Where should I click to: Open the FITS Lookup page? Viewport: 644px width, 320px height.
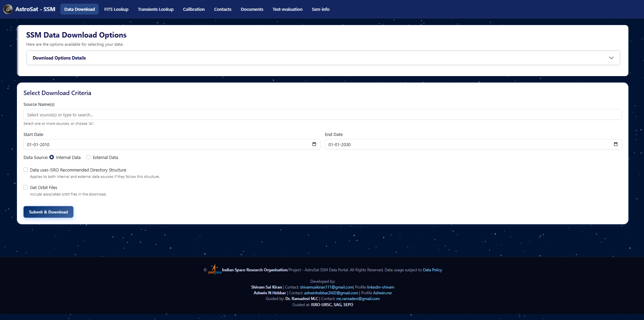(116, 9)
